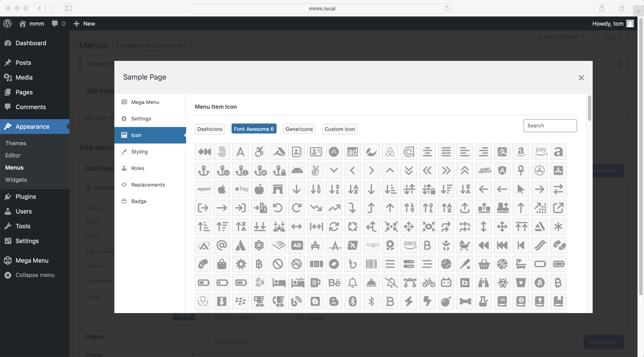Choose the barcode icon
Image resolution: width=644 pixels, height=357 pixels.
click(x=371, y=264)
